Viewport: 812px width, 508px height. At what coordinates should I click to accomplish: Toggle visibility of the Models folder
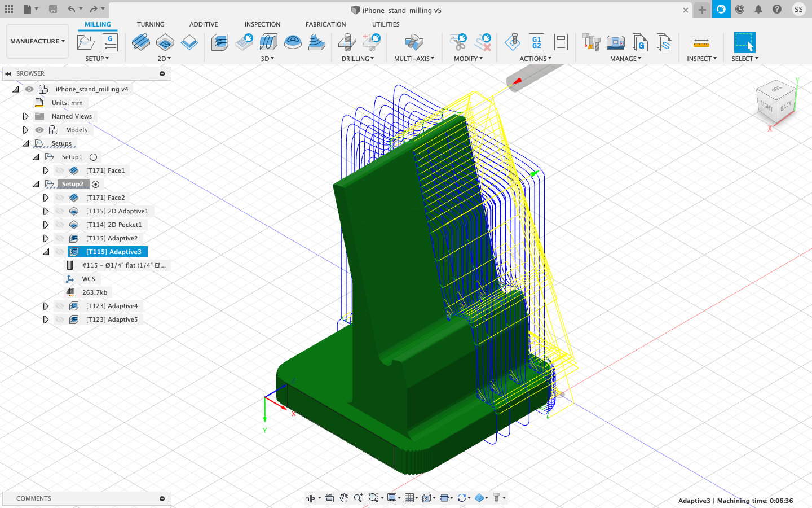[39, 130]
